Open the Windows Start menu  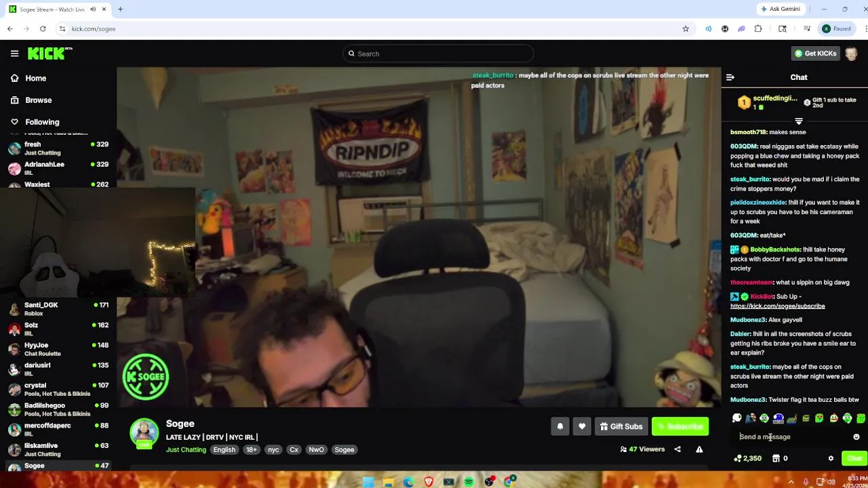click(368, 482)
